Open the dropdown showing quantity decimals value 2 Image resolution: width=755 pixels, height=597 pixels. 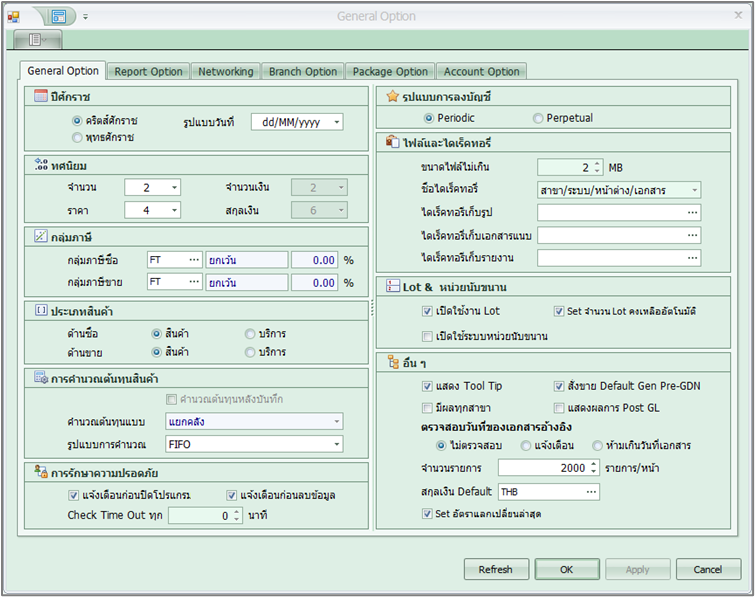(x=175, y=186)
